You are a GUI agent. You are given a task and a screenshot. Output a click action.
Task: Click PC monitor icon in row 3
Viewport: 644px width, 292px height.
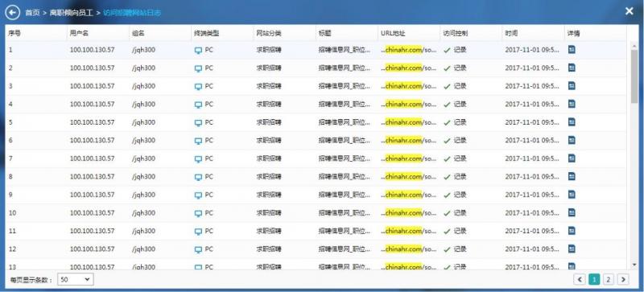click(198, 87)
